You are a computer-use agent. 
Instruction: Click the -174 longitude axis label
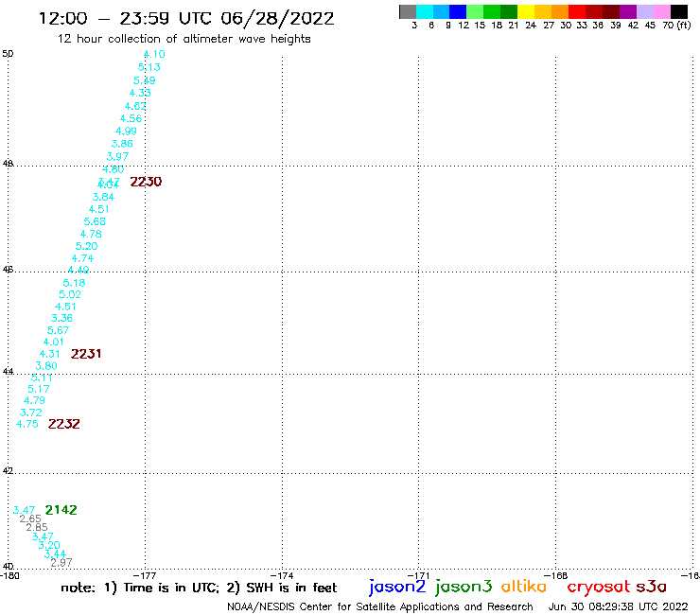(x=282, y=575)
